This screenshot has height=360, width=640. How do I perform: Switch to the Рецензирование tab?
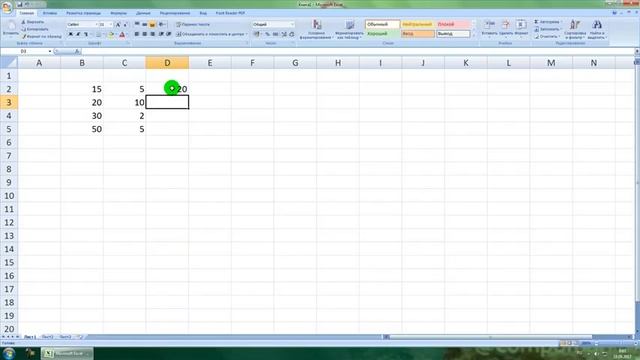[175, 13]
